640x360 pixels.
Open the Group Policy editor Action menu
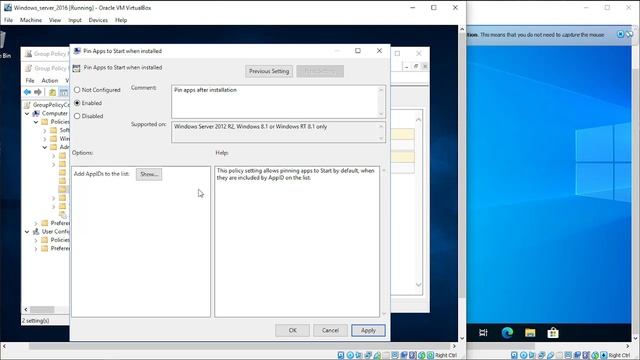tap(50, 80)
